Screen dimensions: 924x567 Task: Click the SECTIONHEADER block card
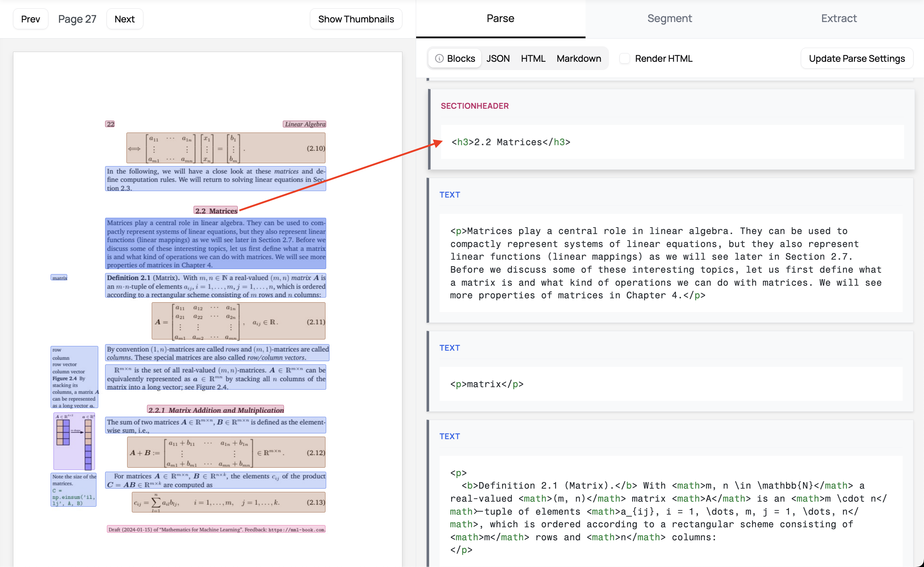point(671,129)
